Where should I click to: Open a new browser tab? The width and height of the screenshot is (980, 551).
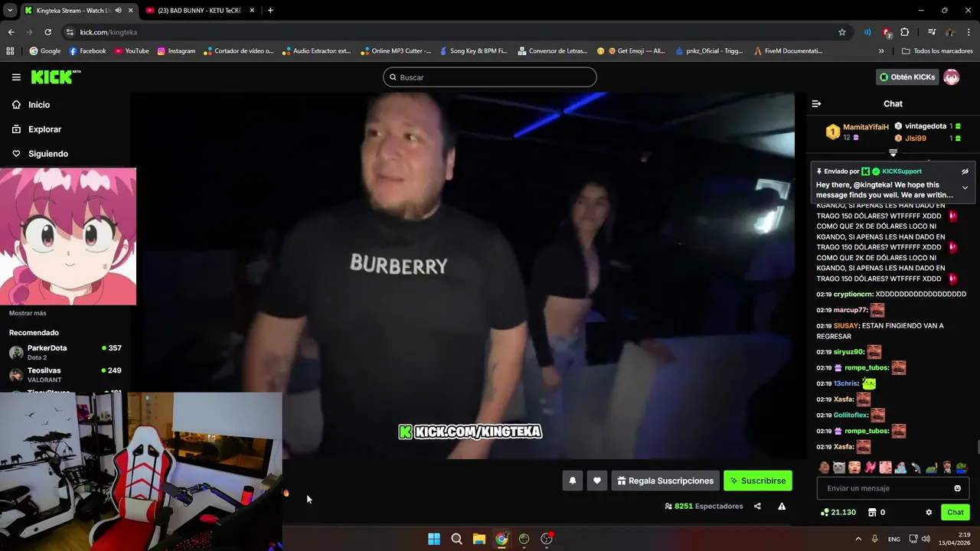coord(270,11)
